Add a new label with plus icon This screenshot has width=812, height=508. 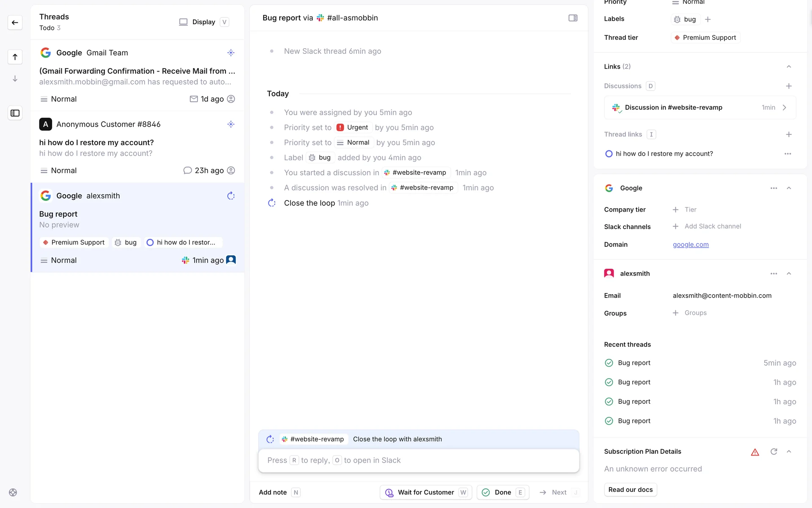click(x=708, y=19)
